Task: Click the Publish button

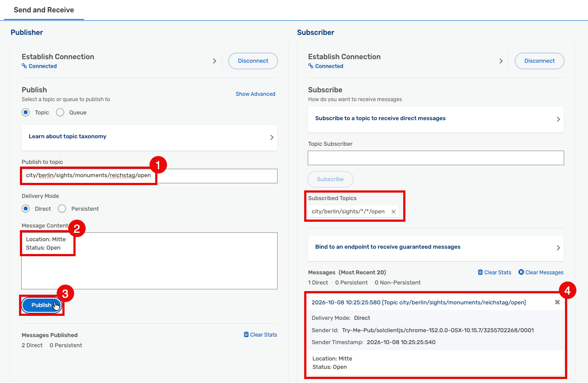Action: tap(42, 305)
